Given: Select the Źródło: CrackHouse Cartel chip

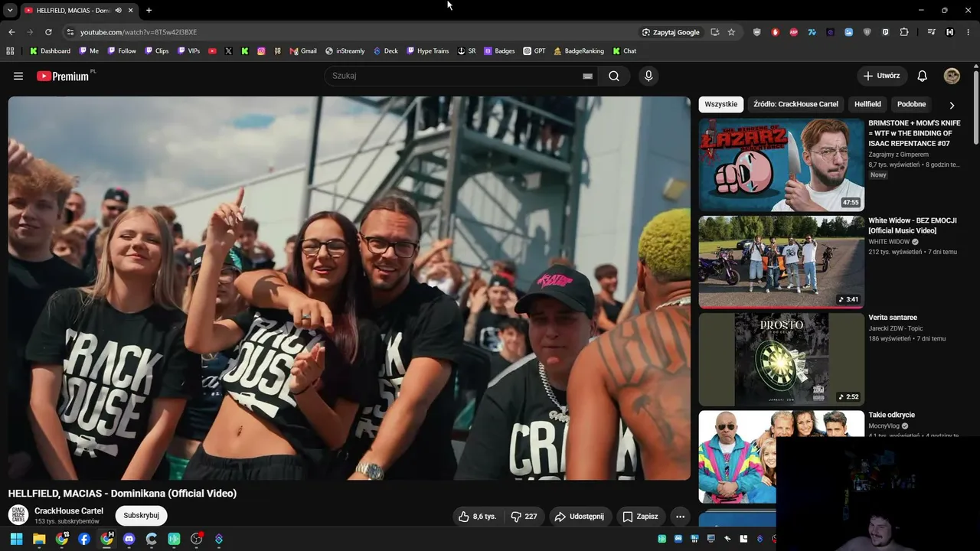Looking at the screenshot, I should click(x=795, y=104).
